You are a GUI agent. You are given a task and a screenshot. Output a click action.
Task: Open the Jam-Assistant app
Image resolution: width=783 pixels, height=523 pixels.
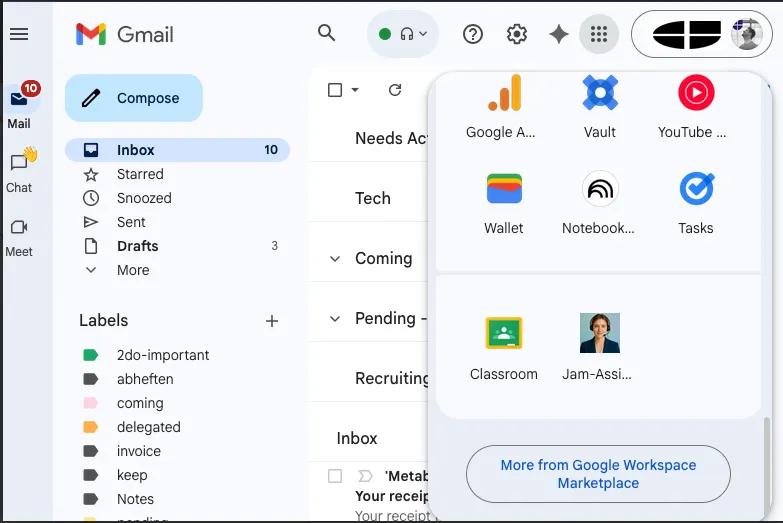(599, 348)
